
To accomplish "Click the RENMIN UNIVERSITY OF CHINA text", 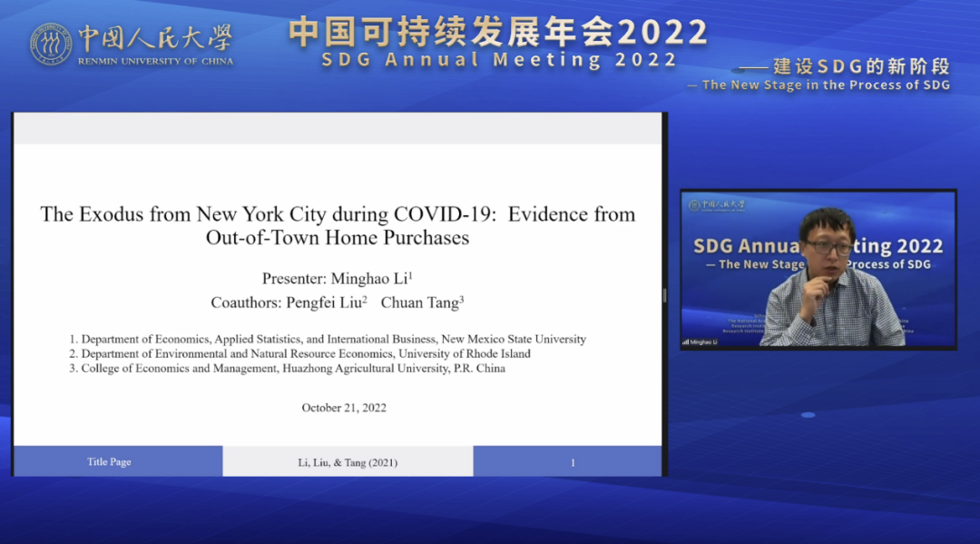I will coord(155,61).
